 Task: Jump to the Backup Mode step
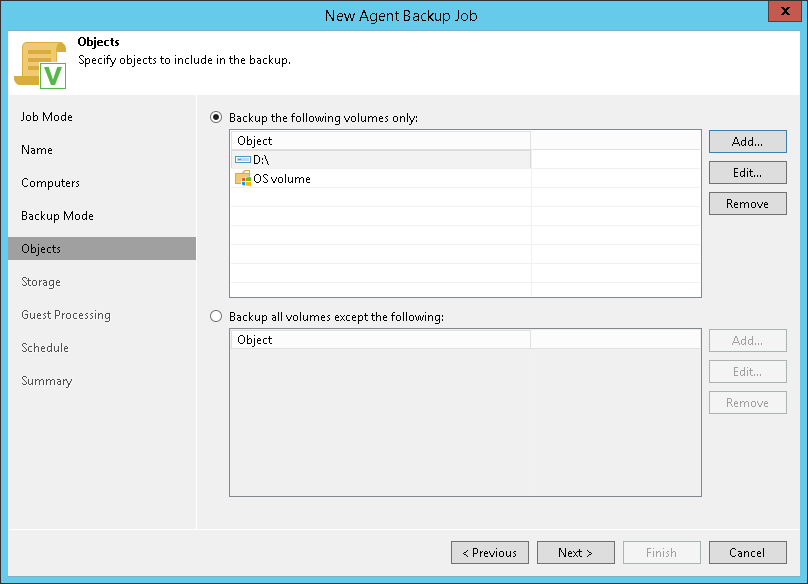pyautogui.click(x=57, y=216)
